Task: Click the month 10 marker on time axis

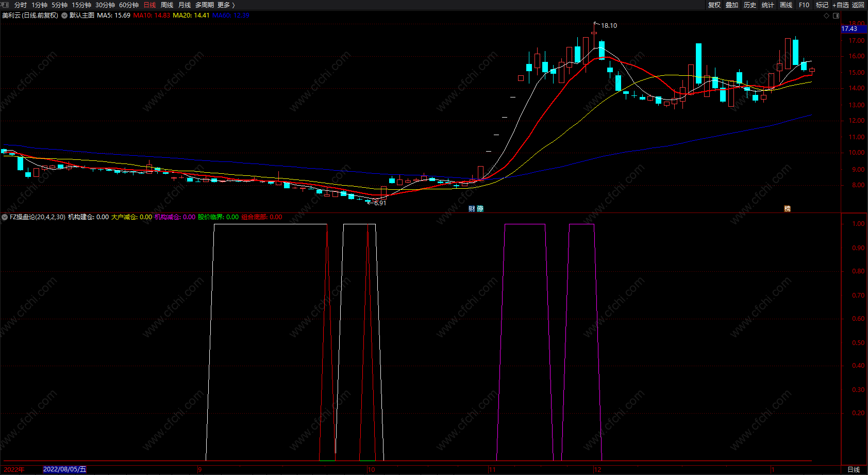Action: [371, 470]
